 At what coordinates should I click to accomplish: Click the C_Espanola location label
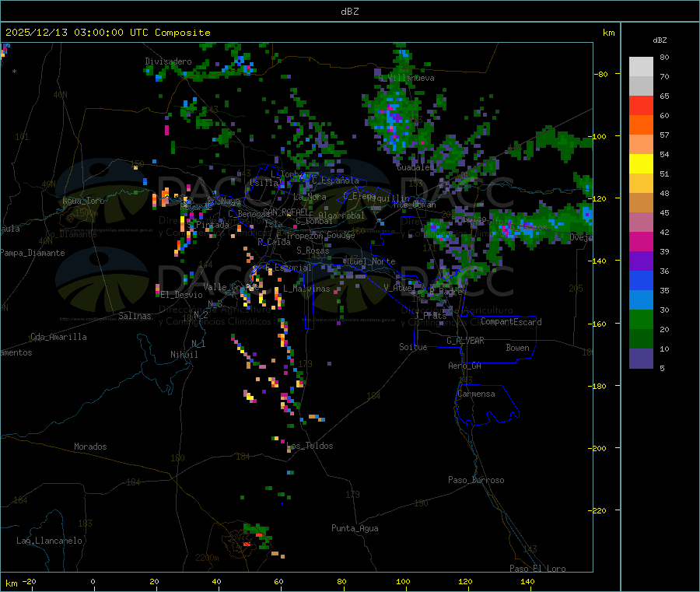[335, 180]
